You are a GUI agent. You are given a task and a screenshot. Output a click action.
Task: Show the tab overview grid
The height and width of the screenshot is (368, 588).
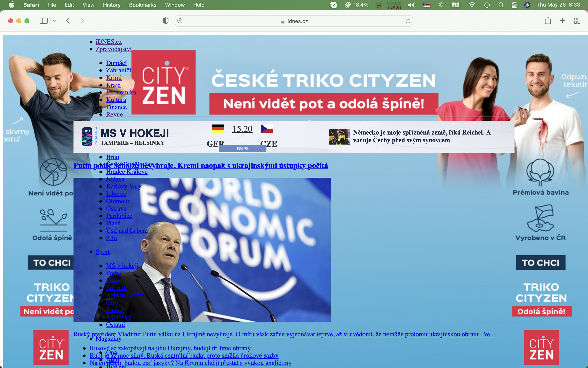pyautogui.click(x=577, y=21)
